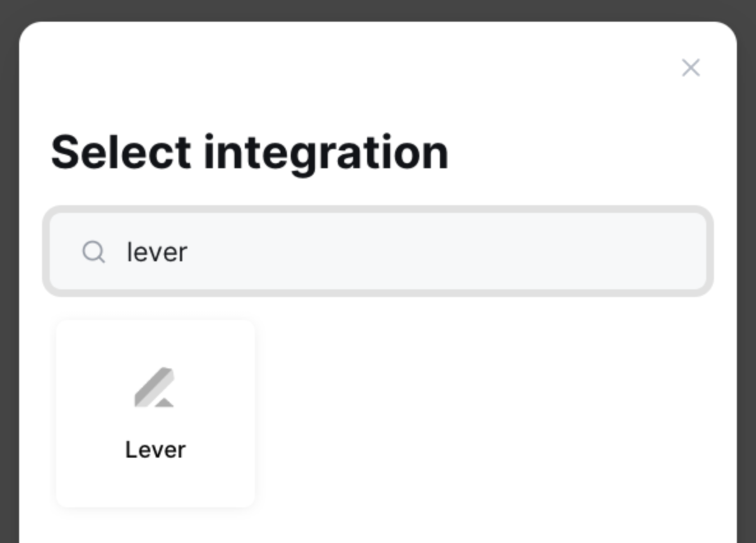
Task: Select the Lever integration card
Action: (x=156, y=413)
